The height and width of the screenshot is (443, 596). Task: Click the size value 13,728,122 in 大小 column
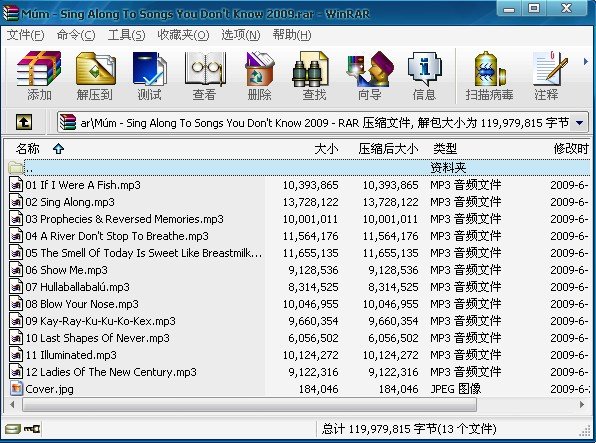pyautogui.click(x=311, y=202)
